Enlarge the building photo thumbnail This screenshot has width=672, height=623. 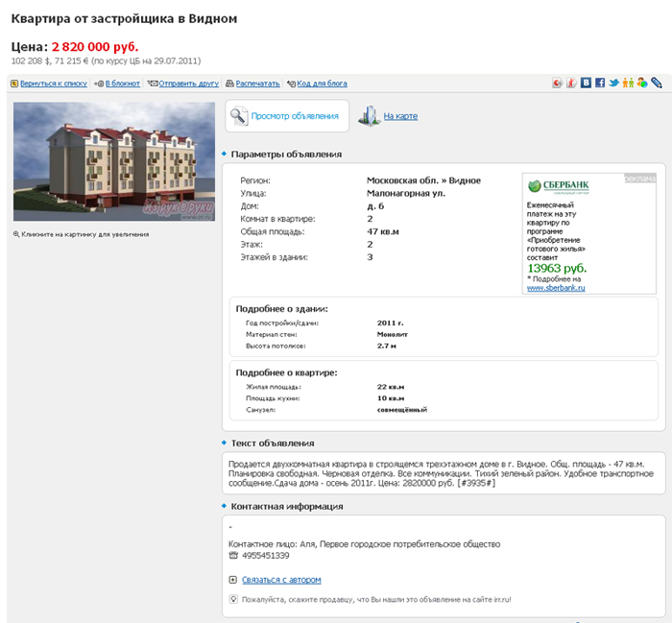(114, 161)
